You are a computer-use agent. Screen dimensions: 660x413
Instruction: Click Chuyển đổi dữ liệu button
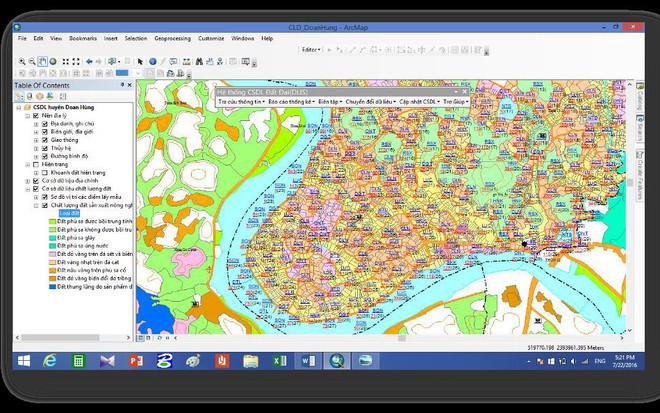pyautogui.click(x=368, y=101)
